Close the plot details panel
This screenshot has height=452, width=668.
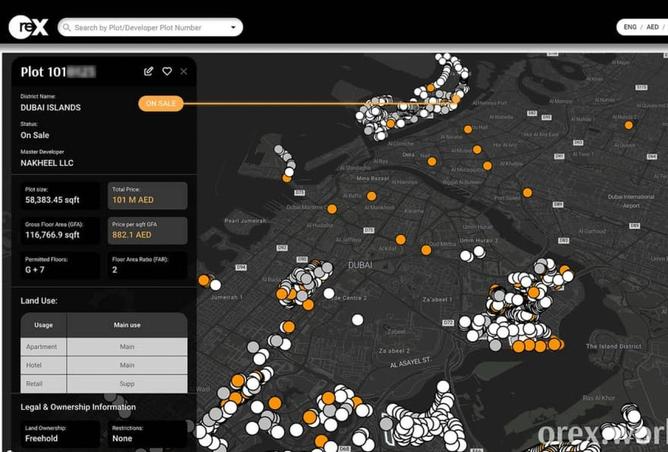184,72
